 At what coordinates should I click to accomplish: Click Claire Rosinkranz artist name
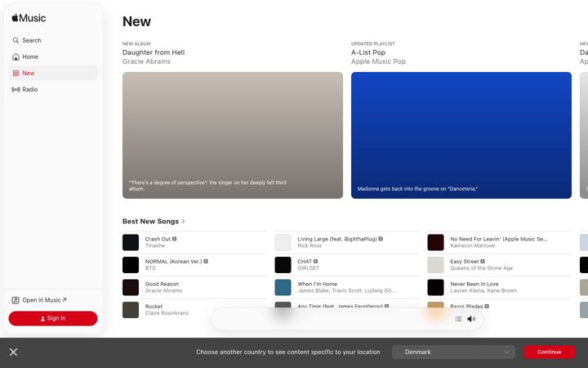pos(167,313)
